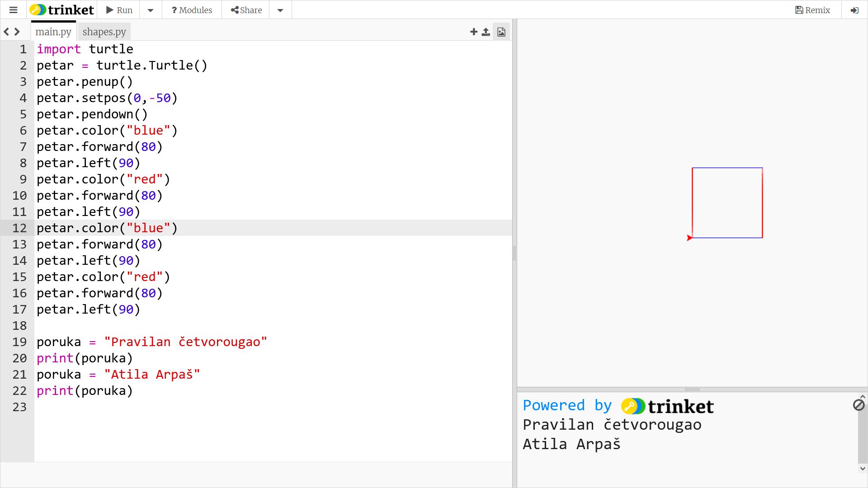Expand the Run options dropdown arrow
The width and height of the screenshot is (868, 488).
[x=151, y=10]
